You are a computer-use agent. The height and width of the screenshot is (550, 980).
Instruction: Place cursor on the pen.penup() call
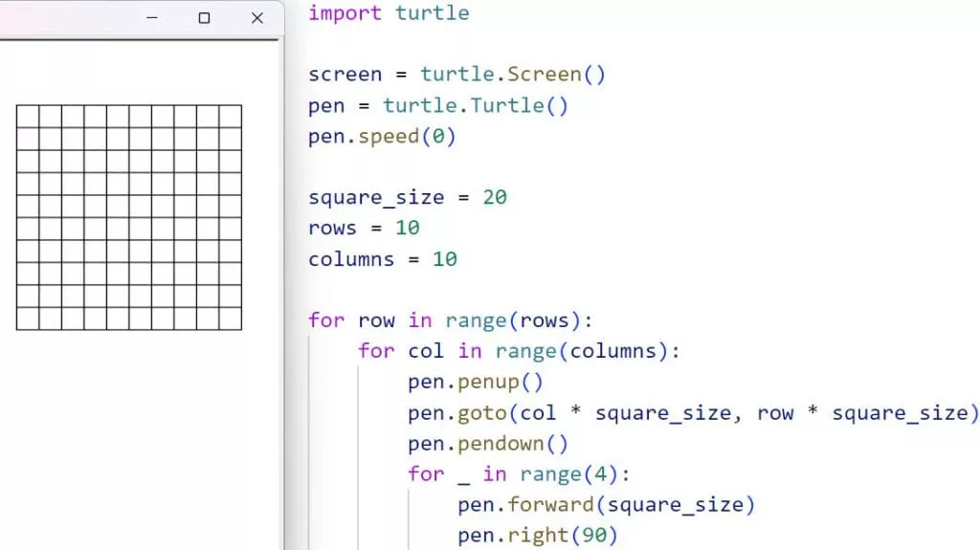tap(476, 383)
